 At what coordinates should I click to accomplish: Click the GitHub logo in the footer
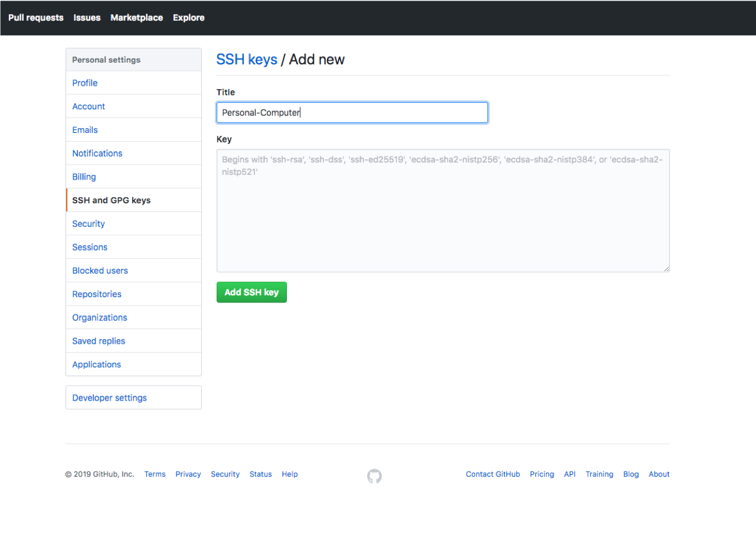pyautogui.click(x=374, y=476)
